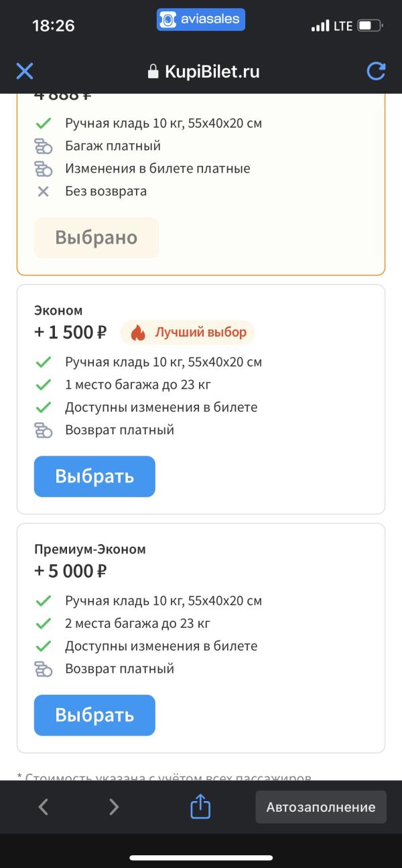Tap the flame icon in Лучший выбор badge

138,333
